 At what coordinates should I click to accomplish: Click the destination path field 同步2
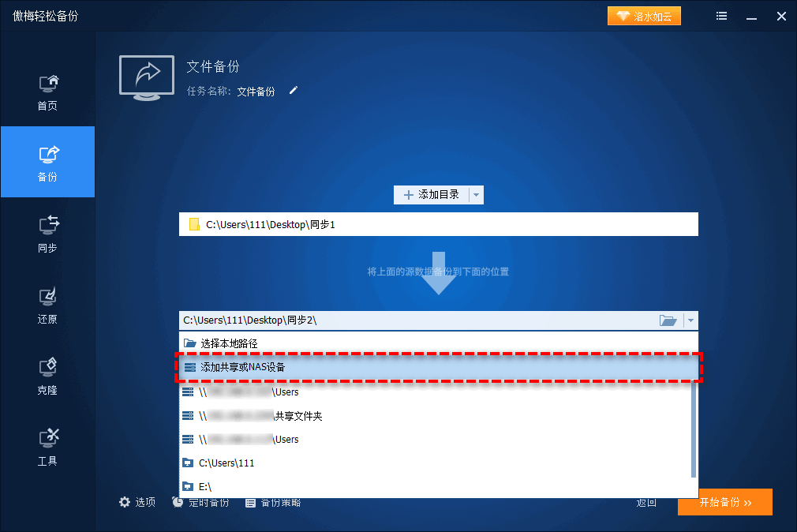417,320
